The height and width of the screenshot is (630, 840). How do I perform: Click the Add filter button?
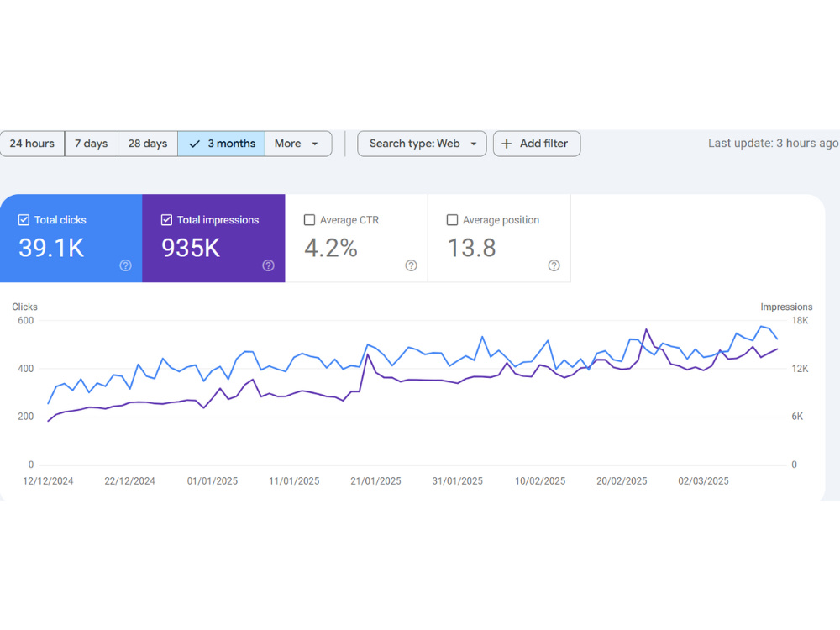[537, 144]
